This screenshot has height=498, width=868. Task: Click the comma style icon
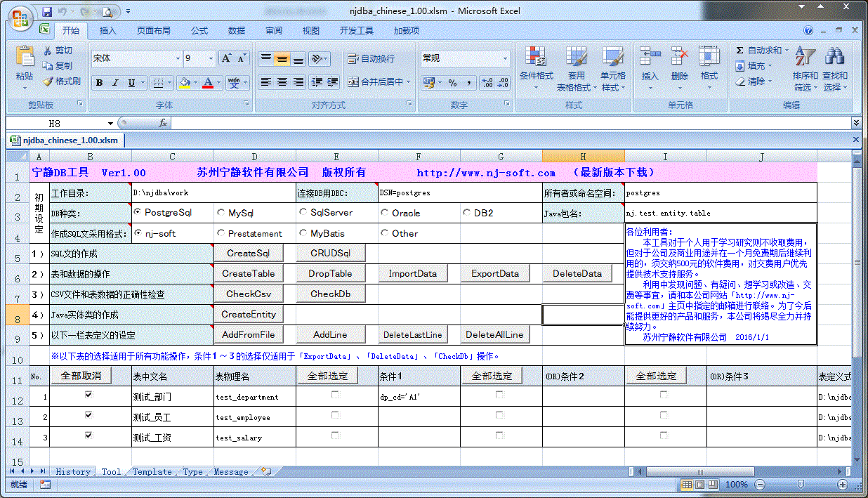pyautogui.click(x=468, y=83)
